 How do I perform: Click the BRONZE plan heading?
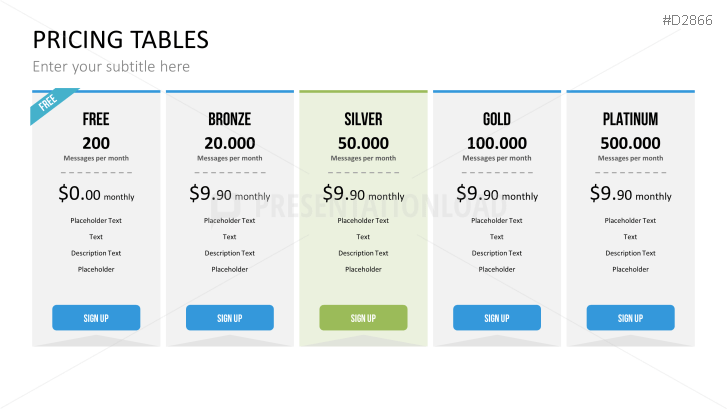tap(229, 120)
